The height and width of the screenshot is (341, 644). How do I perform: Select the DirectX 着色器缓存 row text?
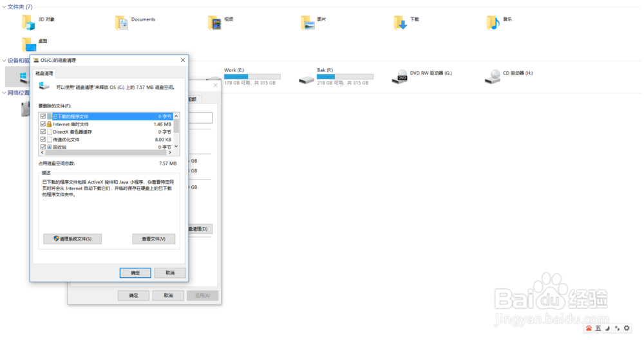72,132
